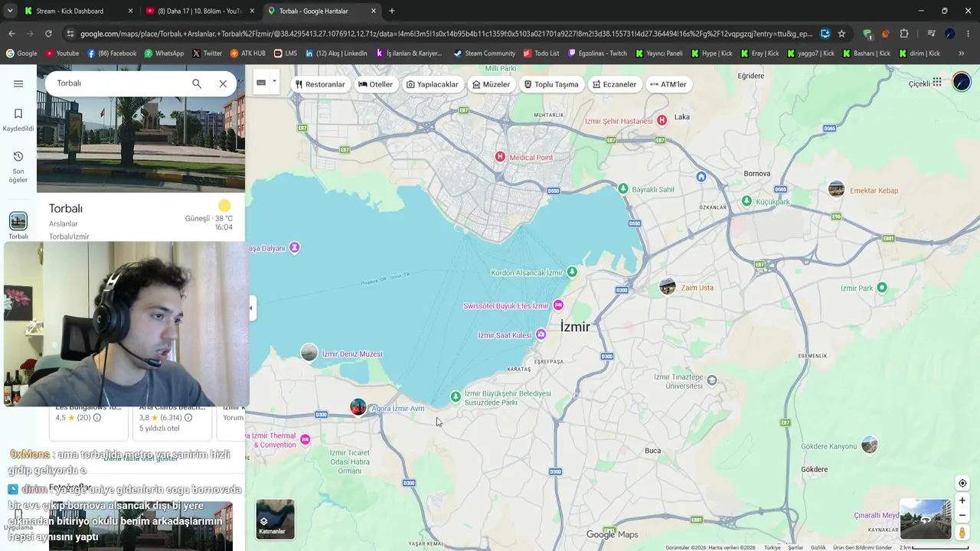Select the Bayraklı Sahil park pin

click(623, 189)
